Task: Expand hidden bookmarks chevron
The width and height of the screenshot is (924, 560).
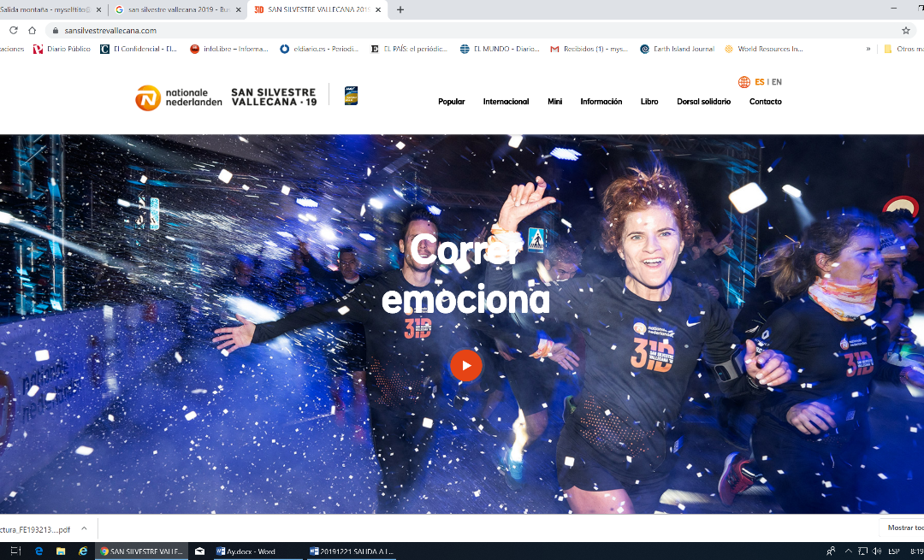Action: point(868,49)
